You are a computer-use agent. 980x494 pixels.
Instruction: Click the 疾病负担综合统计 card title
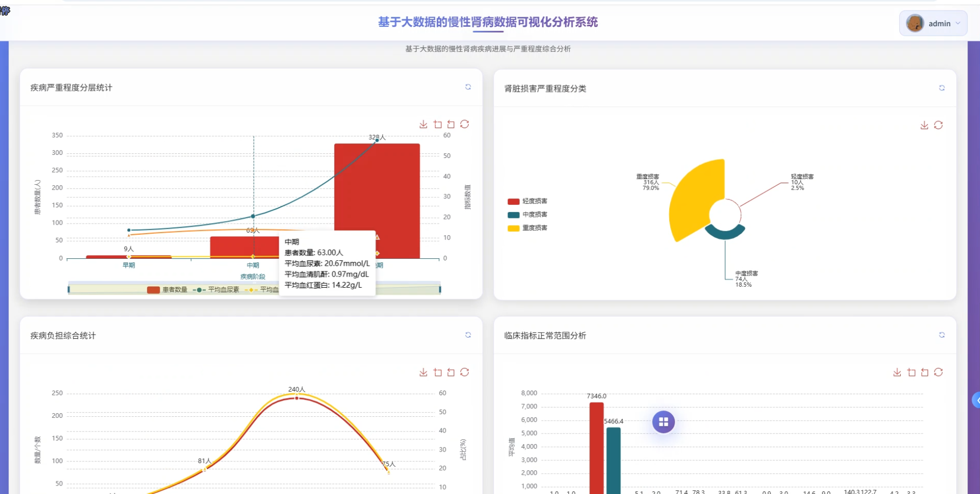coord(63,335)
